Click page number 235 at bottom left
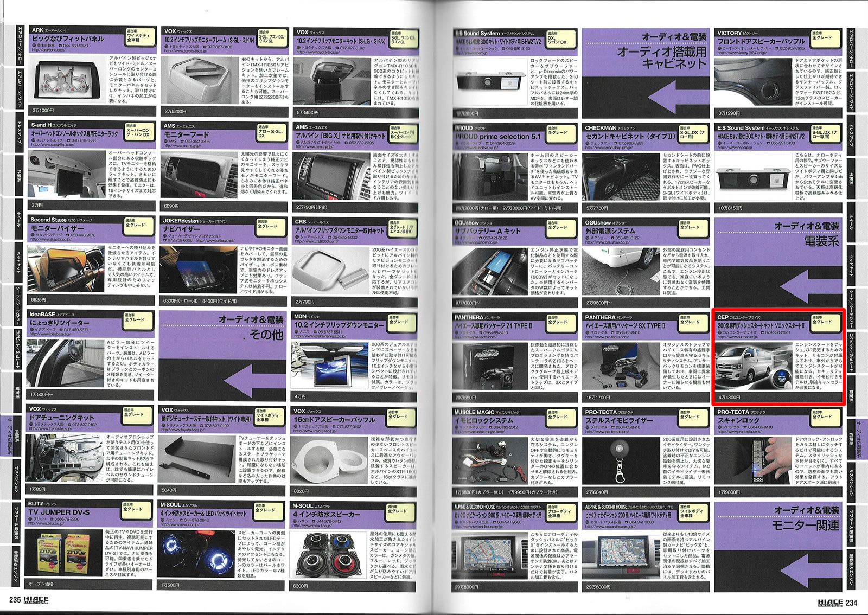Viewport: 868px width, 615px height. coord(15,601)
